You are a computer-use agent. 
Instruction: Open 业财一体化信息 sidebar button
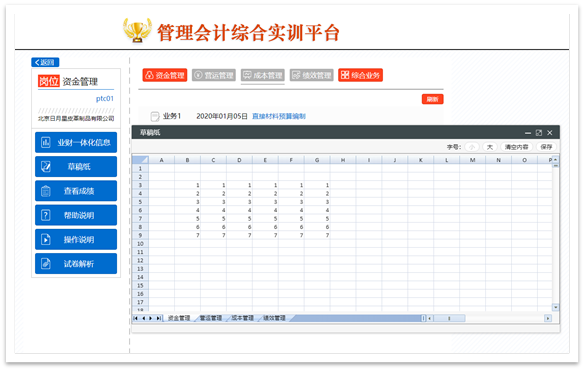point(76,142)
